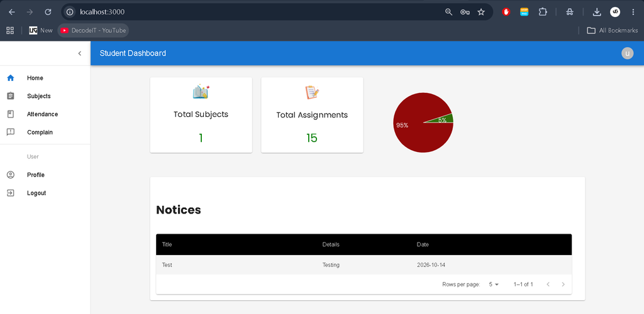
Task: Click the browser back arrow
Action: click(x=12, y=12)
